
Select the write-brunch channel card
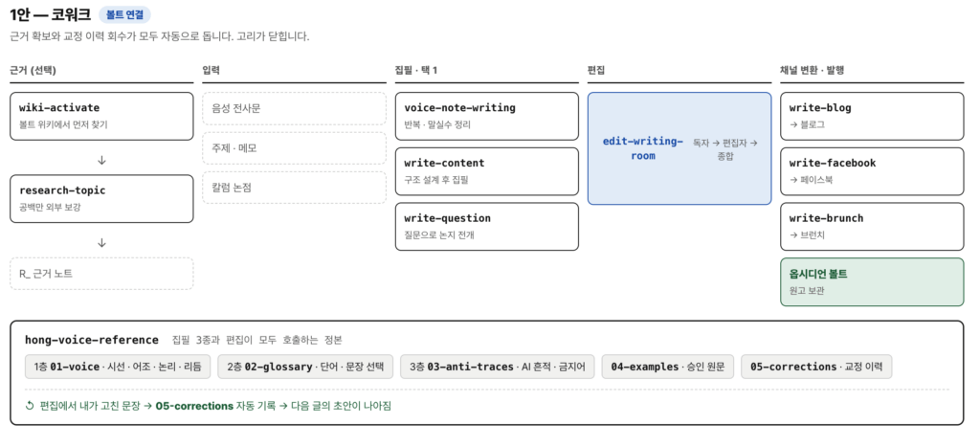[x=872, y=226]
